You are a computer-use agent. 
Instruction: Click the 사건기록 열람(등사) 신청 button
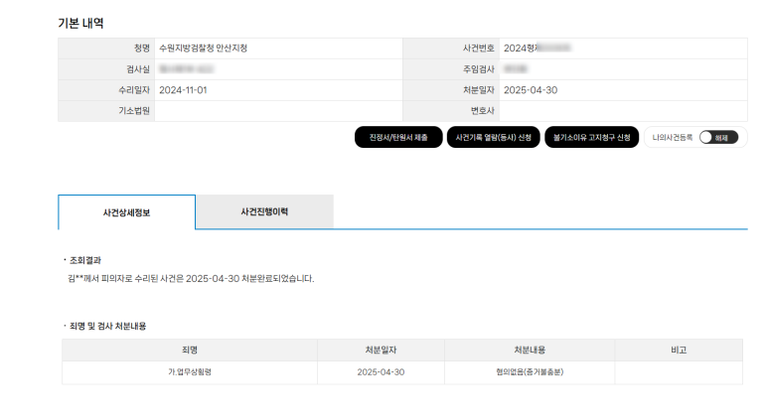[x=493, y=137]
